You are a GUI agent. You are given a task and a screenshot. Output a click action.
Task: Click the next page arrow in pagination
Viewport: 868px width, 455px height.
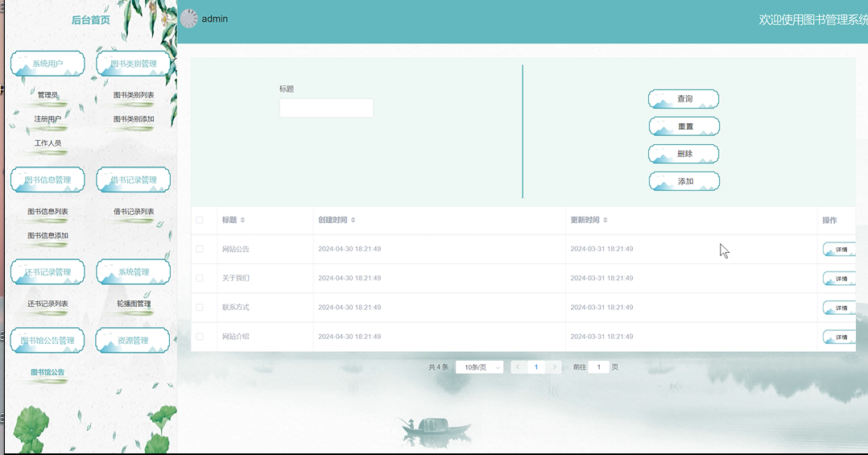(x=554, y=367)
